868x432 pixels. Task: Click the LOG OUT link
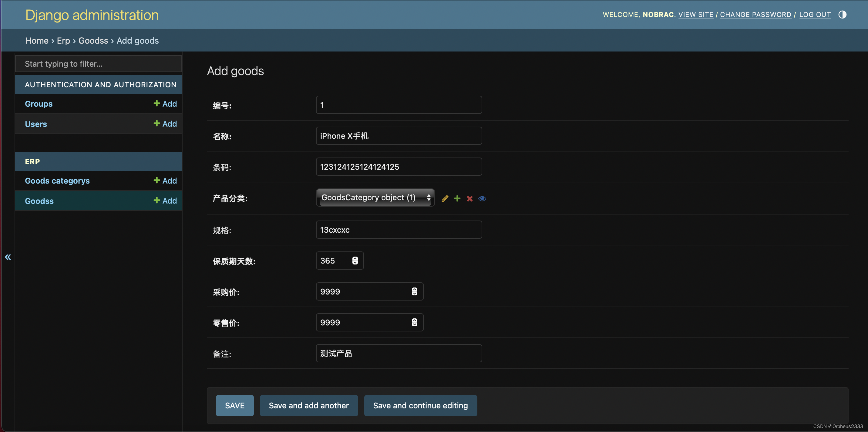coord(815,15)
